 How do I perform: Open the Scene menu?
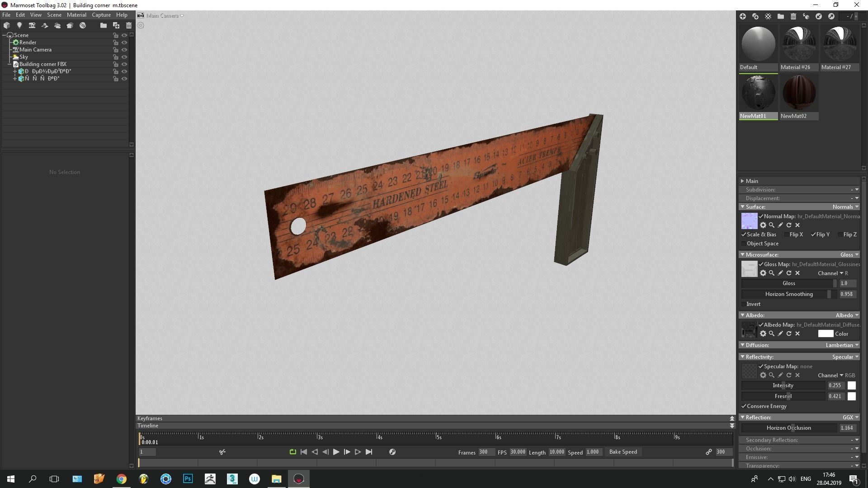pyautogui.click(x=54, y=14)
